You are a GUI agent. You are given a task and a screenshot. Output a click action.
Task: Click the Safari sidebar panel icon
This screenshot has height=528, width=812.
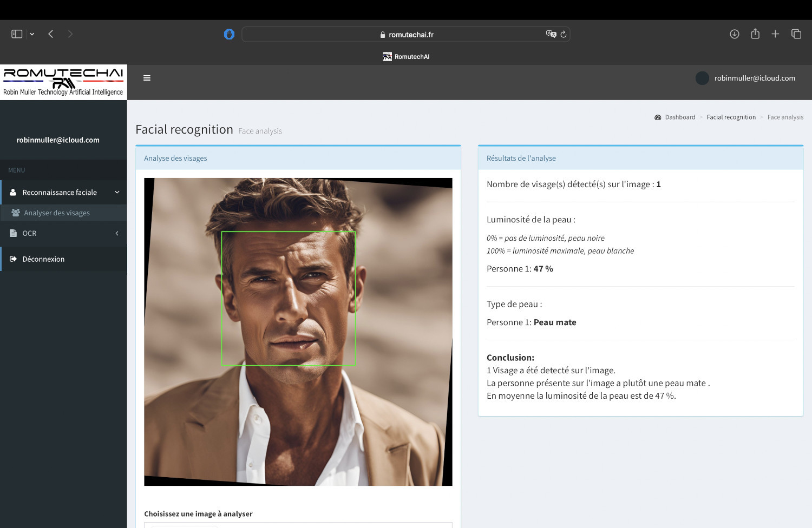pos(17,34)
